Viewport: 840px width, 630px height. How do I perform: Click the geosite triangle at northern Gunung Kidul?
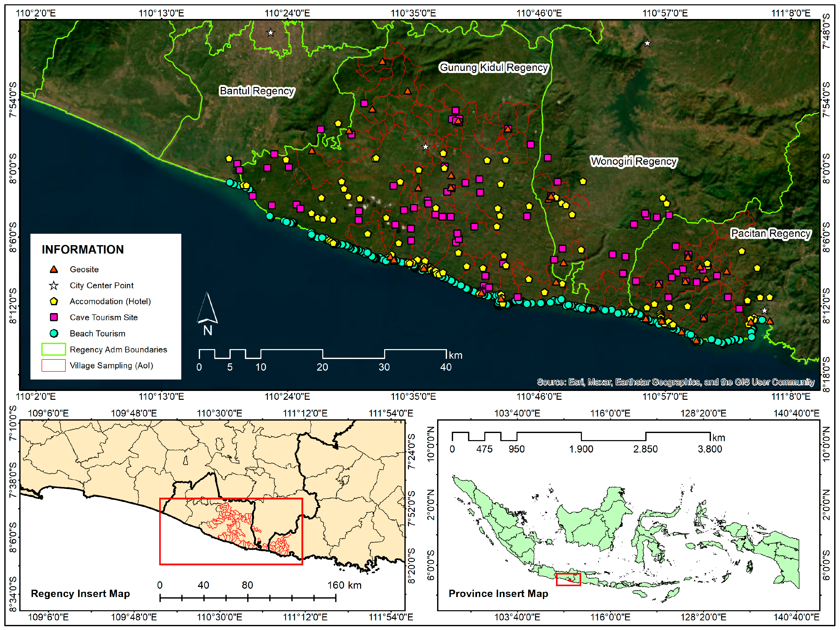pyautogui.click(x=382, y=61)
